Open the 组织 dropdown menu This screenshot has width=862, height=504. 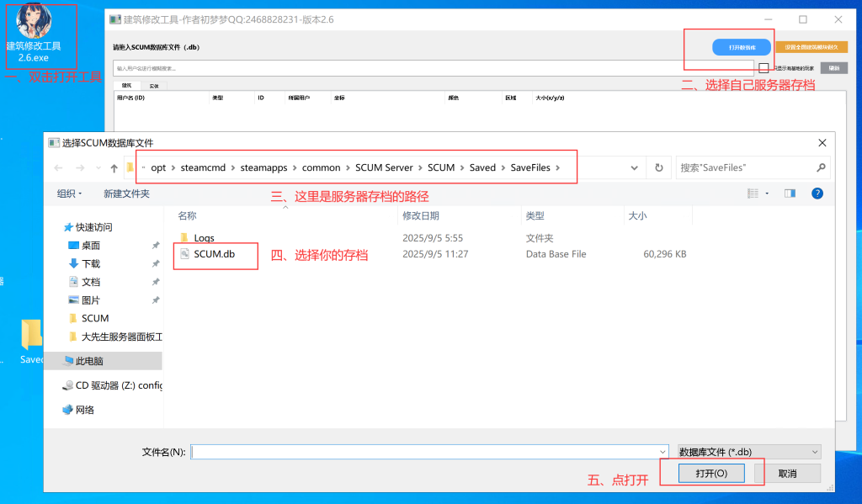click(x=69, y=194)
